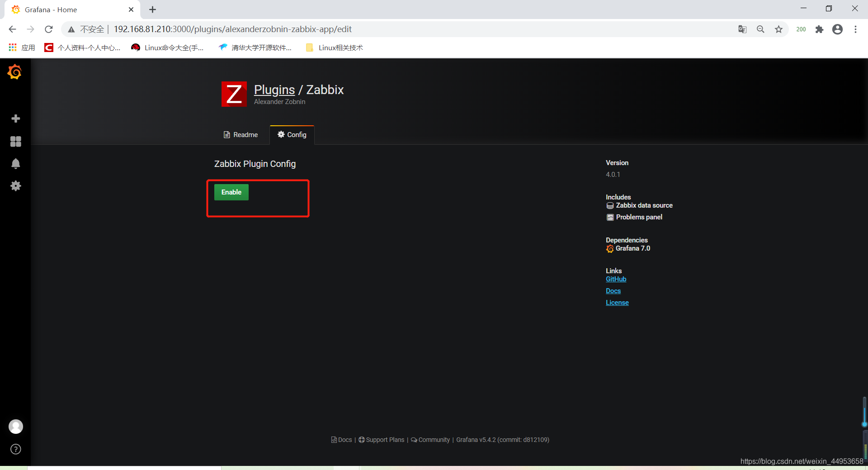Viewport: 868px width, 470px height.
Task: Close the Grafana - Home browser tab
Action: 131,9
